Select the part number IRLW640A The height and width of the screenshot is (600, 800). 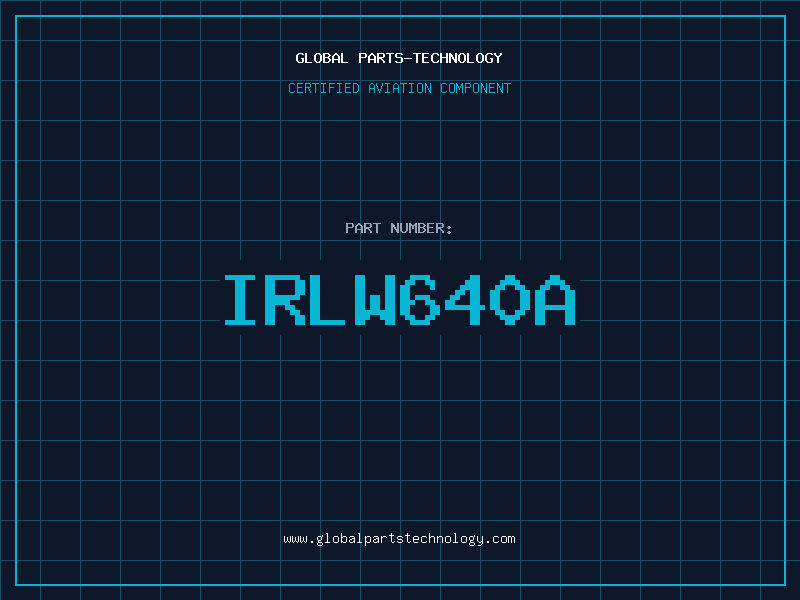pos(401,299)
